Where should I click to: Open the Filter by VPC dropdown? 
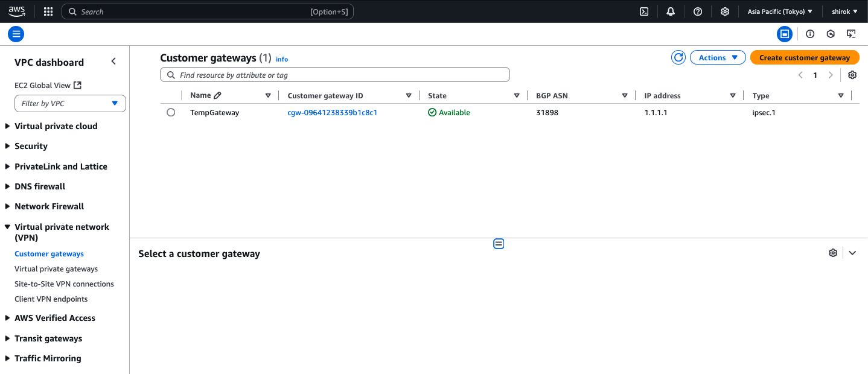[70, 103]
